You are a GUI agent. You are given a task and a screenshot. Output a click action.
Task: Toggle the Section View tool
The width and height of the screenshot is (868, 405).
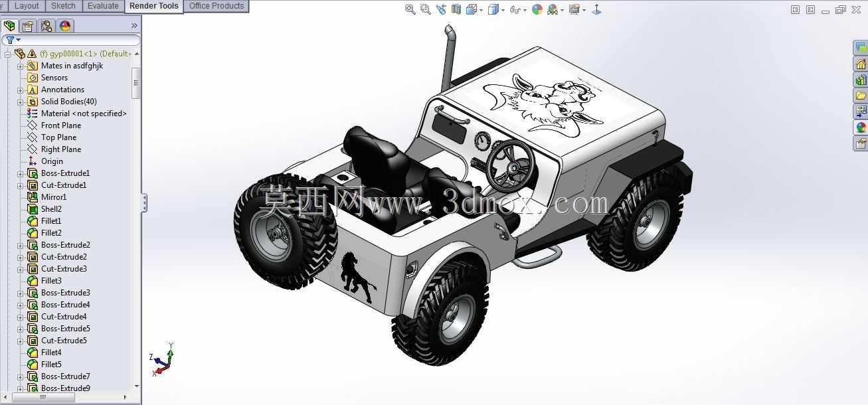(x=456, y=9)
